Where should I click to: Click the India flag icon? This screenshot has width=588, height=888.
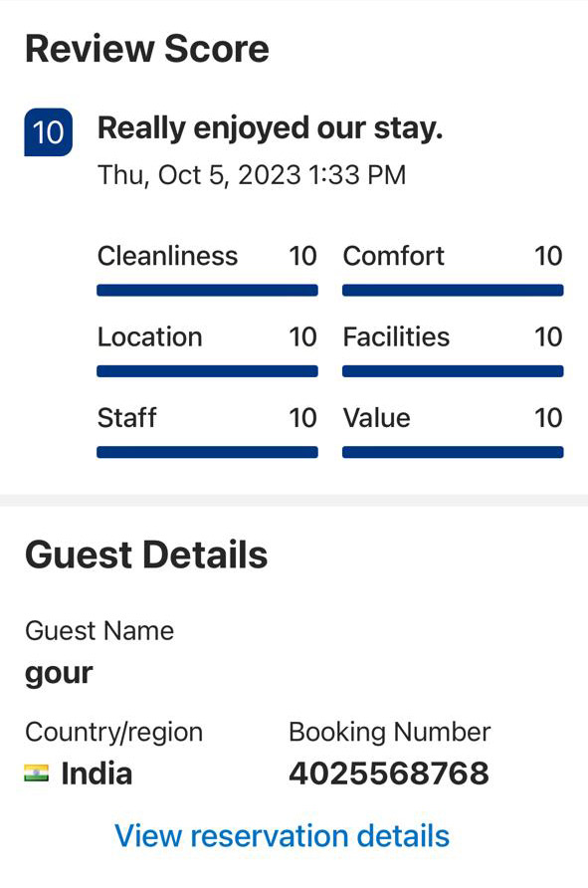tap(36, 774)
